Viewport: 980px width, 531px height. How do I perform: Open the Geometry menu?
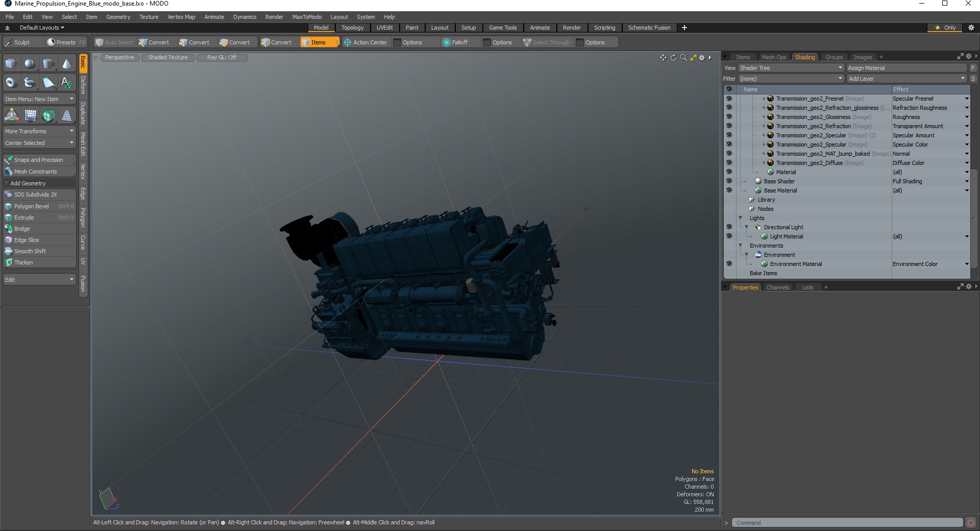point(118,17)
